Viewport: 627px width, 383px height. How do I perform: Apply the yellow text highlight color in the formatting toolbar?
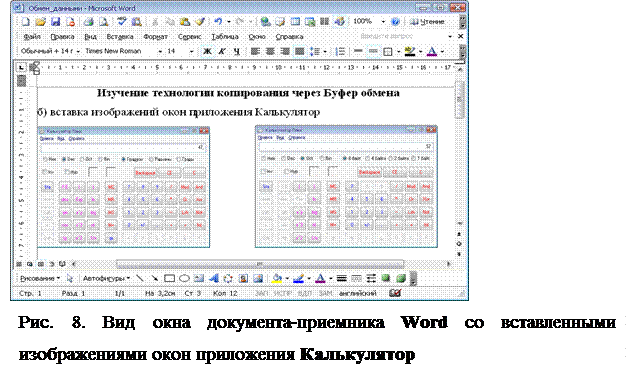pos(410,51)
